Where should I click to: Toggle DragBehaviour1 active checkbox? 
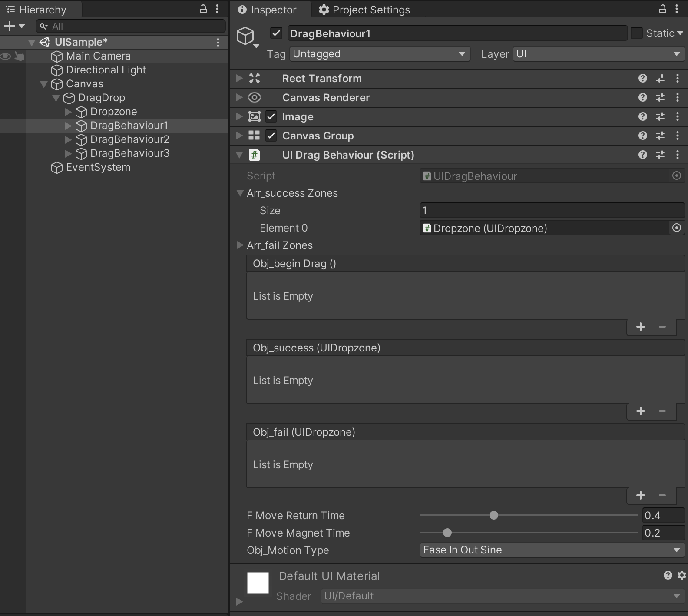(276, 33)
